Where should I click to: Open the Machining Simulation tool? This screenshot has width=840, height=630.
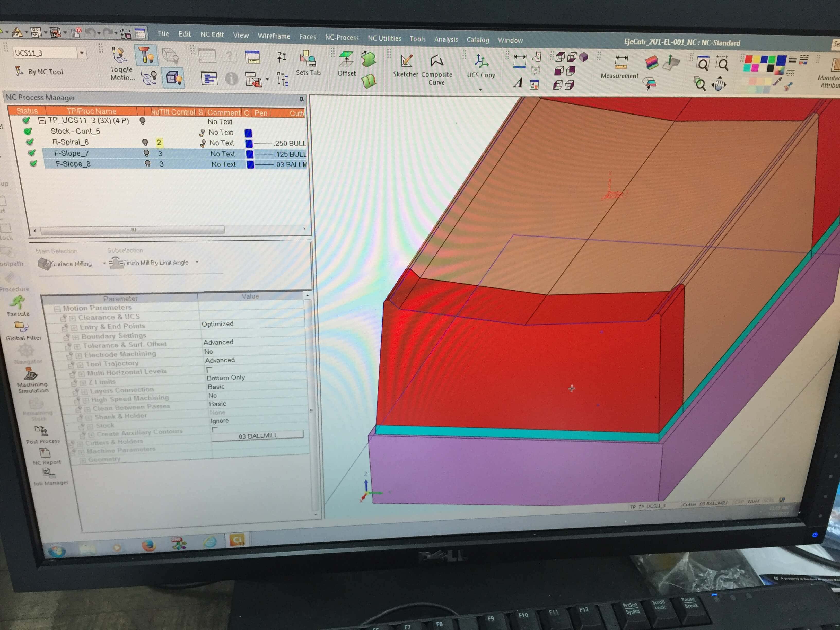click(x=30, y=374)
